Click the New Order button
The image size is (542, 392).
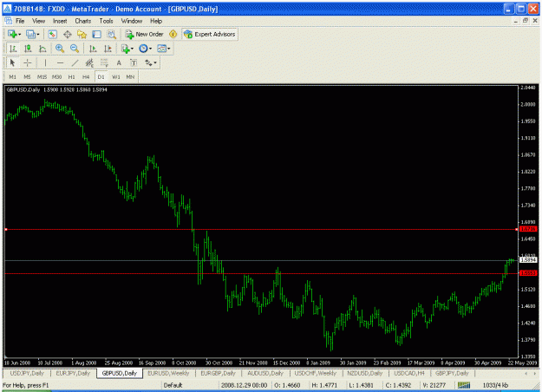145,34
